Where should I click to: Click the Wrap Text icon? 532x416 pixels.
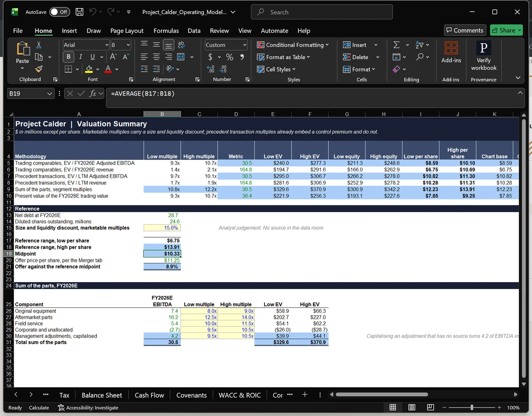click(x=181, y=44)
